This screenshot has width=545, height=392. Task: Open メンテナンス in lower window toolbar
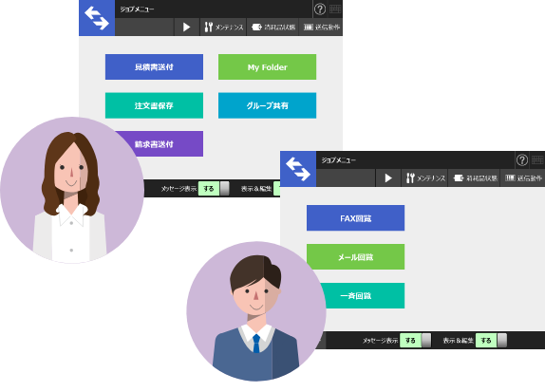pos(425,178)
